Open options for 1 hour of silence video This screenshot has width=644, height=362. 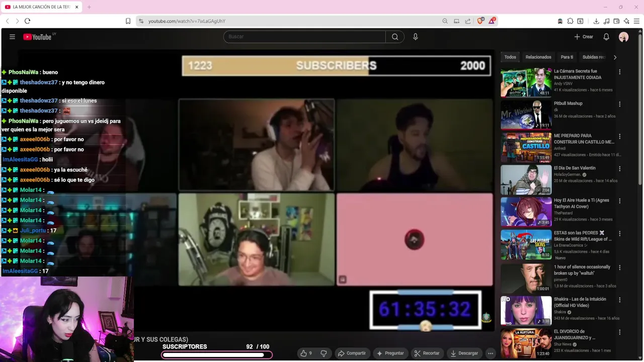[x=620, y=267]
